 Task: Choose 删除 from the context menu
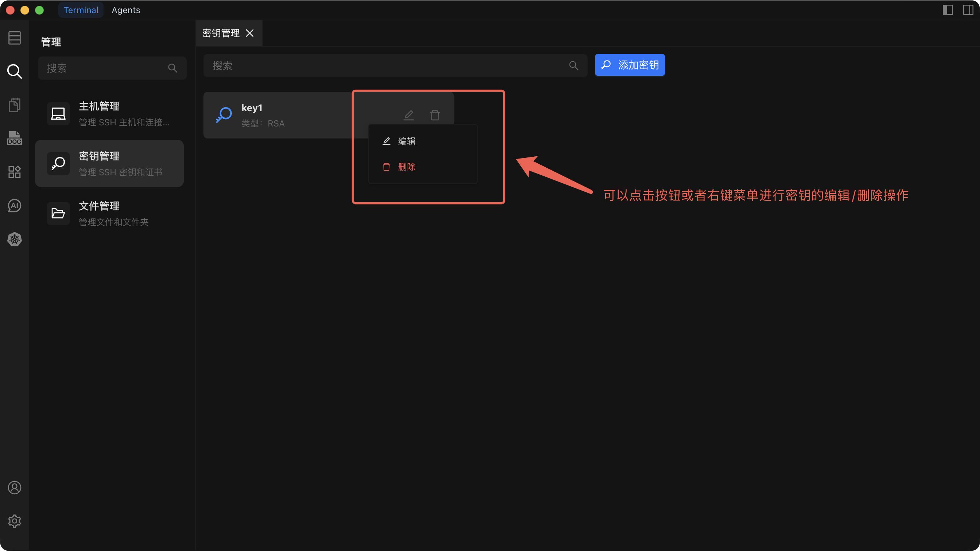pos(406,167)
